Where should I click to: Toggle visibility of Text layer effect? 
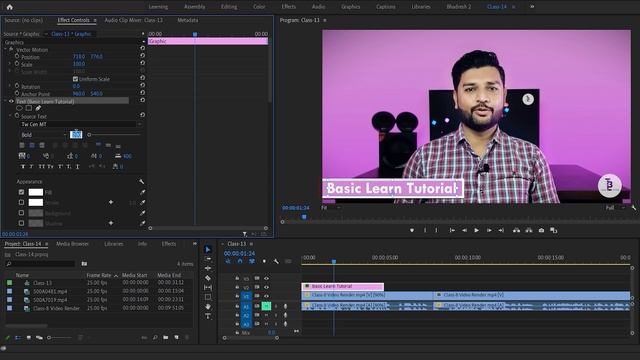[11, 101]
